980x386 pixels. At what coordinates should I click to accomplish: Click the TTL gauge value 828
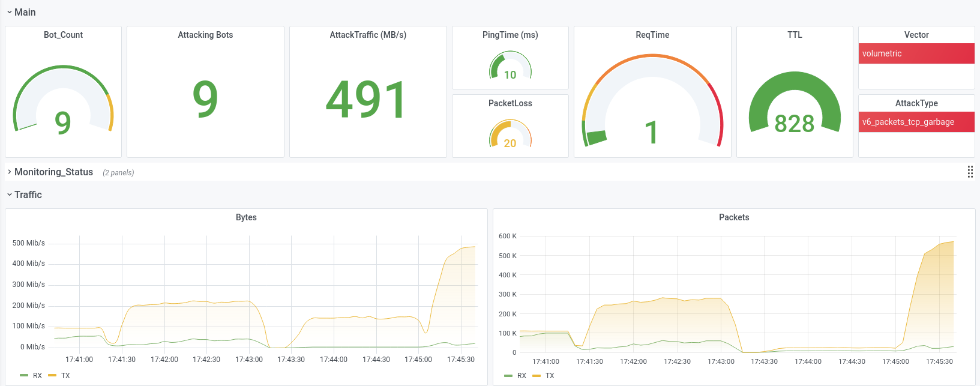795,124
